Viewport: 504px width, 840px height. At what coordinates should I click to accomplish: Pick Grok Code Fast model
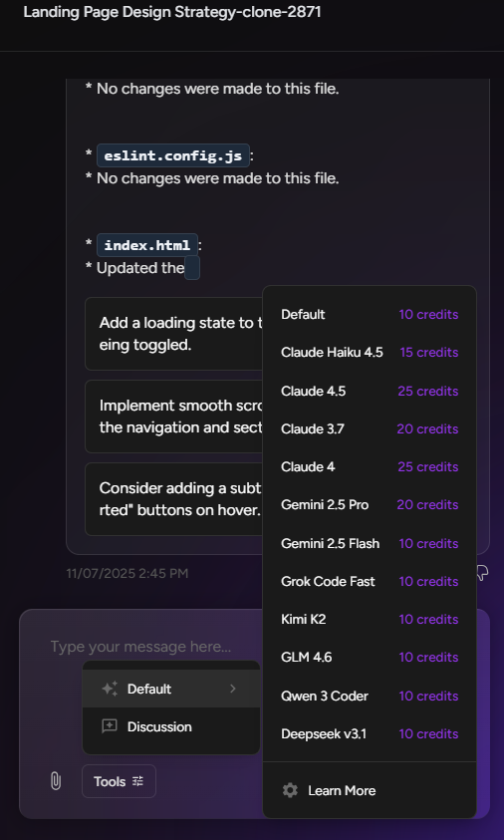[370, 581]
